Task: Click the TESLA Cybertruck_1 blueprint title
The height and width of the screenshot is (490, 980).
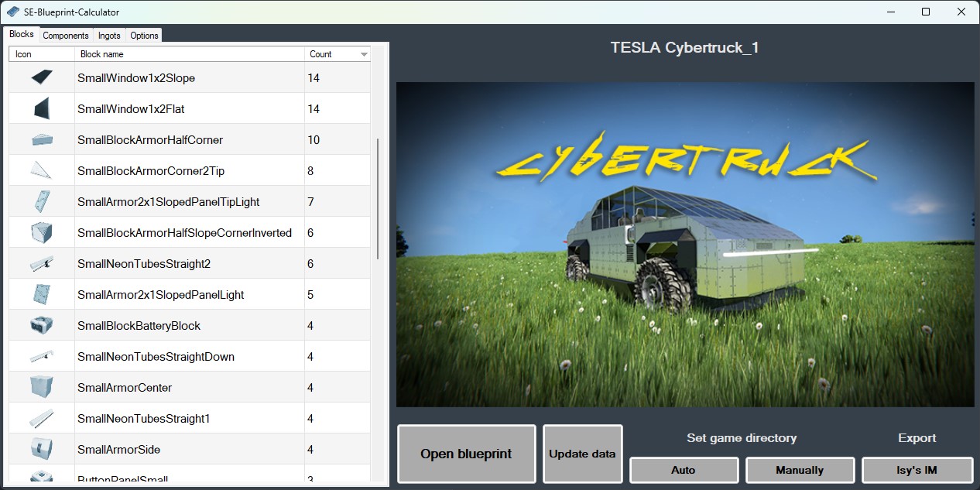Action: tap(684, 47)
